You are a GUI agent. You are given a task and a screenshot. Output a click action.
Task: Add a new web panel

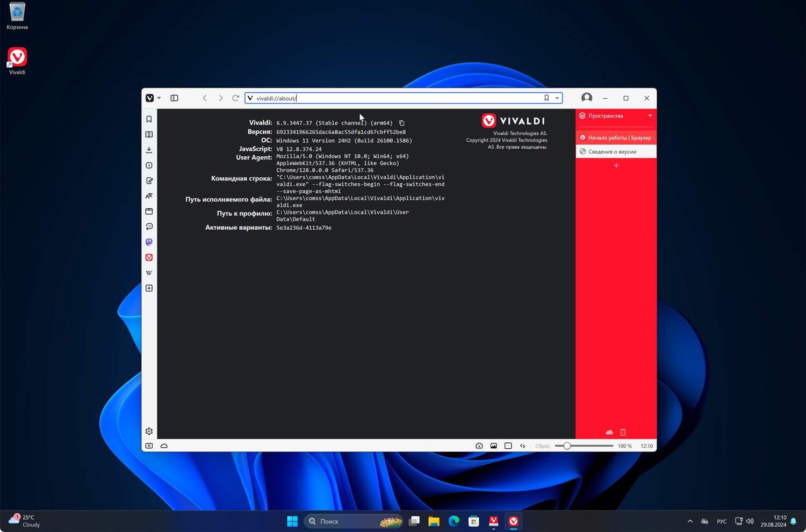click(149, 288)
